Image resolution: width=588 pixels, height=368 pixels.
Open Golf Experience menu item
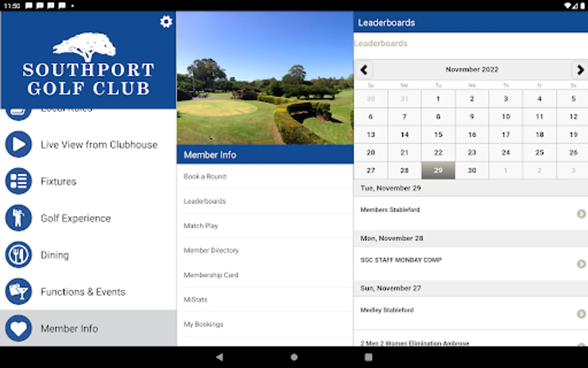coord(88,218)
